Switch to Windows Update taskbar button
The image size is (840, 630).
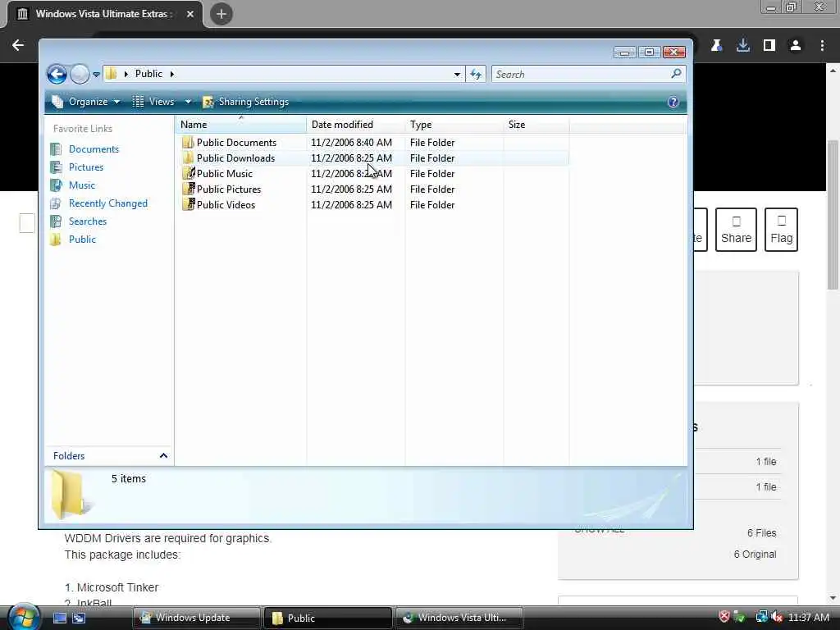pos(196,618)
